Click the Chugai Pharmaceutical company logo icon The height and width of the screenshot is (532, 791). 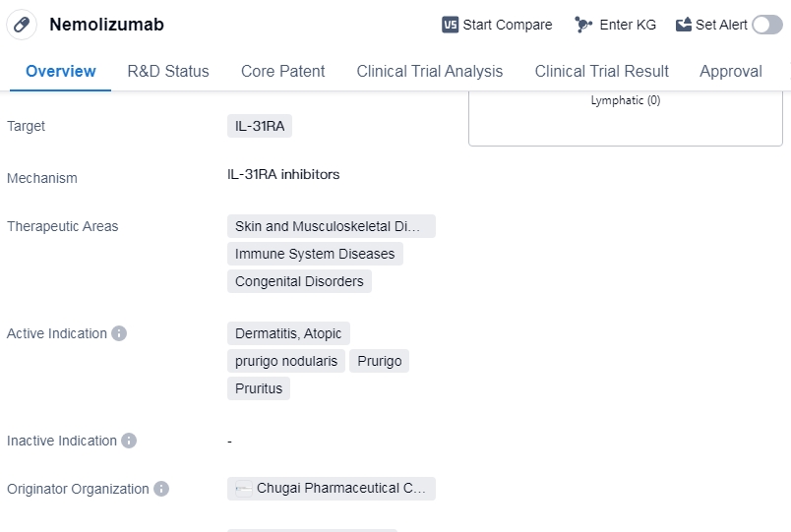click(244, 489)
